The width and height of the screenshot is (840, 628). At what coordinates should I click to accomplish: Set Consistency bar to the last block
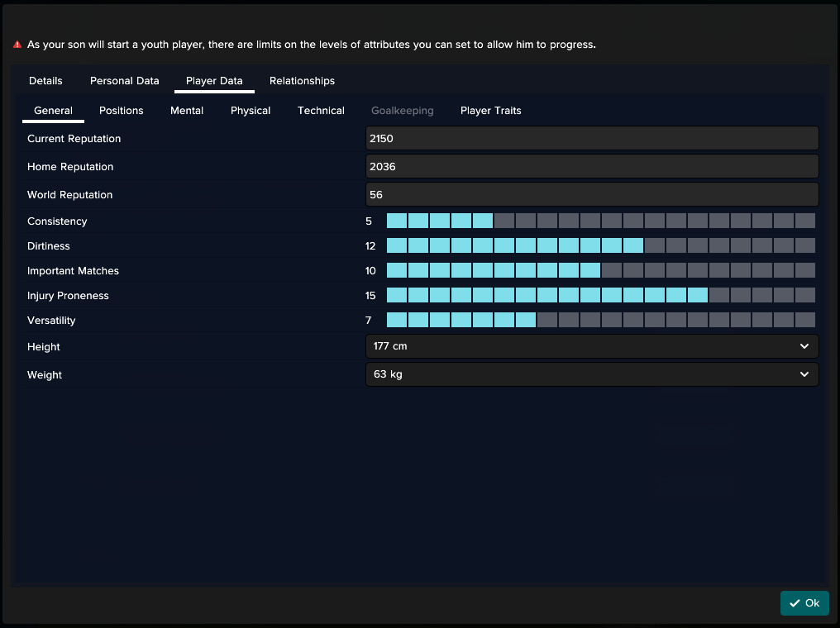pos(805,221)
